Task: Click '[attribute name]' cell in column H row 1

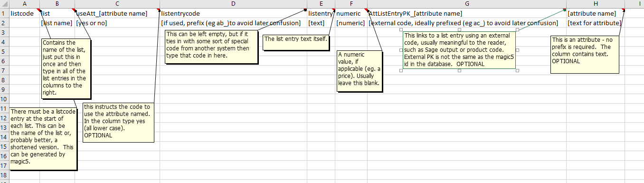Action: (x=595, y=13)
